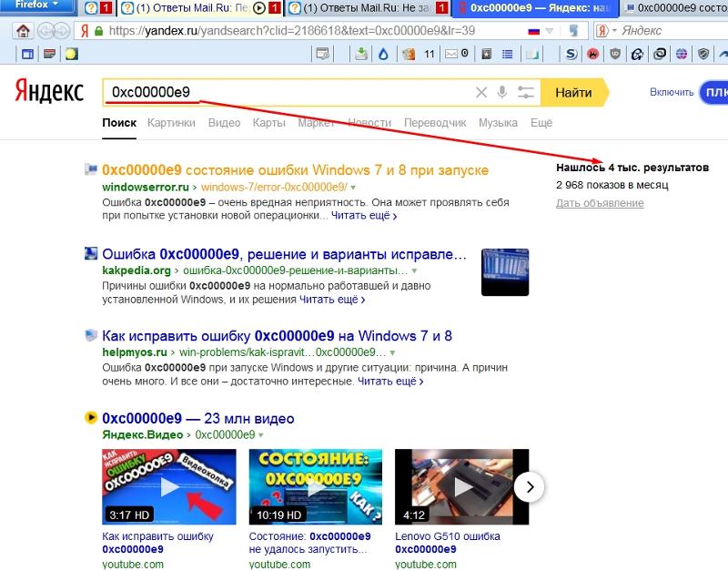
Task: Select the Карты search tab
Action: pyautogui.click(x=268, y=123)
